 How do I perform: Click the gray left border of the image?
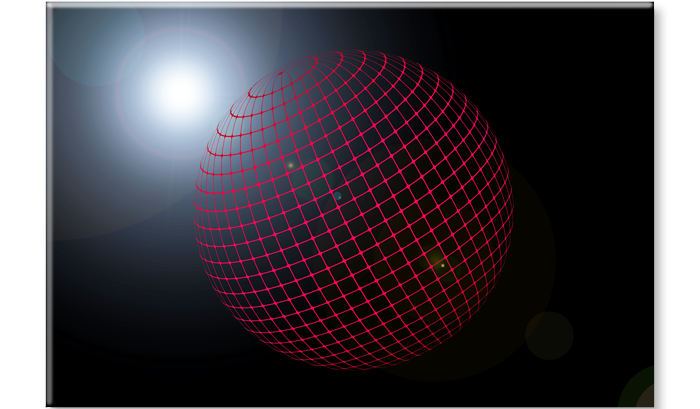[47, 200]
